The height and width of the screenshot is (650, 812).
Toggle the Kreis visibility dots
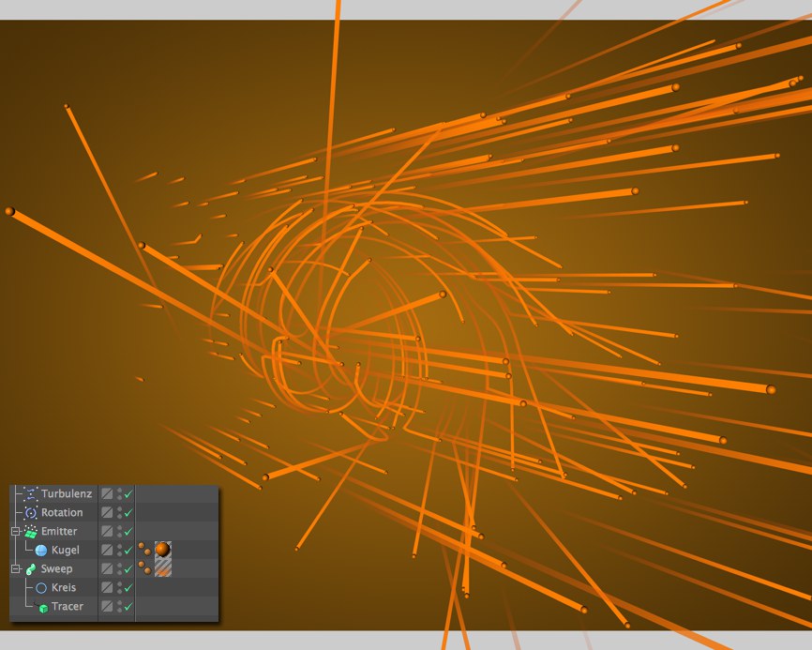119,588
